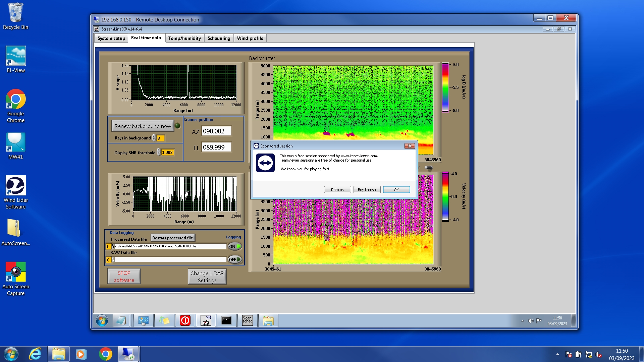Flip the small switch above velocity plot

[x=428, y=168]
